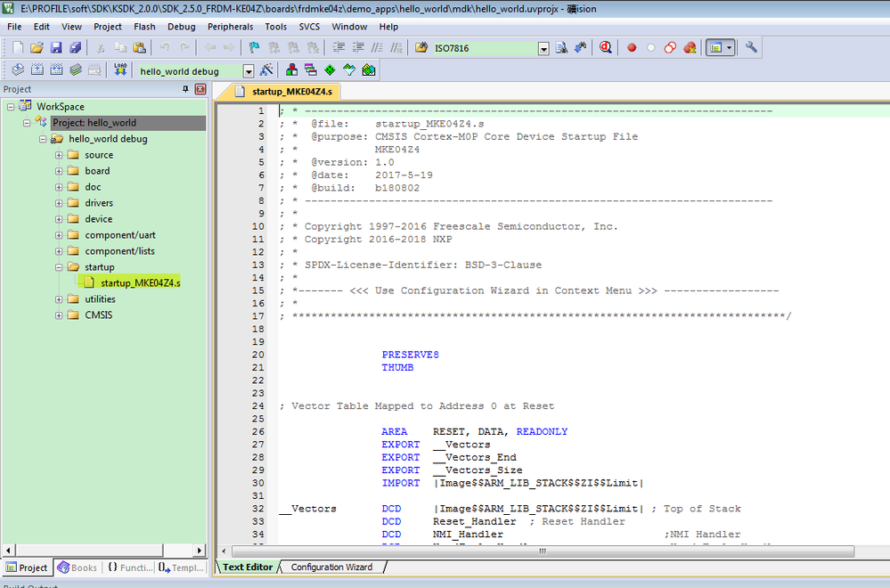This screenshot has width=890, height=588.
Task: Build the target icon
Action: coord(37,69)
